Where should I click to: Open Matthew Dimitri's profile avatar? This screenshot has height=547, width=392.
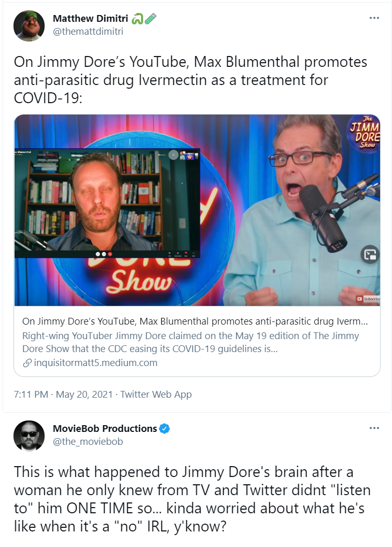[29, 26]
